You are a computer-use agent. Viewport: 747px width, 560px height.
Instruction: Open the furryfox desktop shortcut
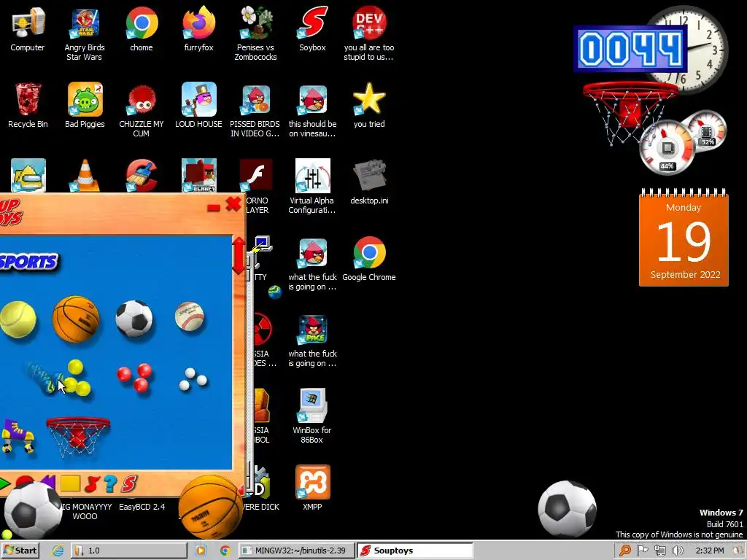point(198,29)
